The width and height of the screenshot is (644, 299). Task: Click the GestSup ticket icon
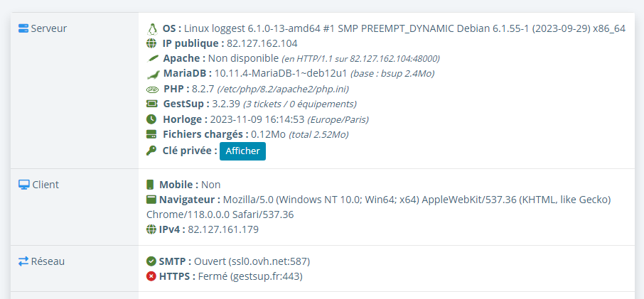tap(152, 104)
